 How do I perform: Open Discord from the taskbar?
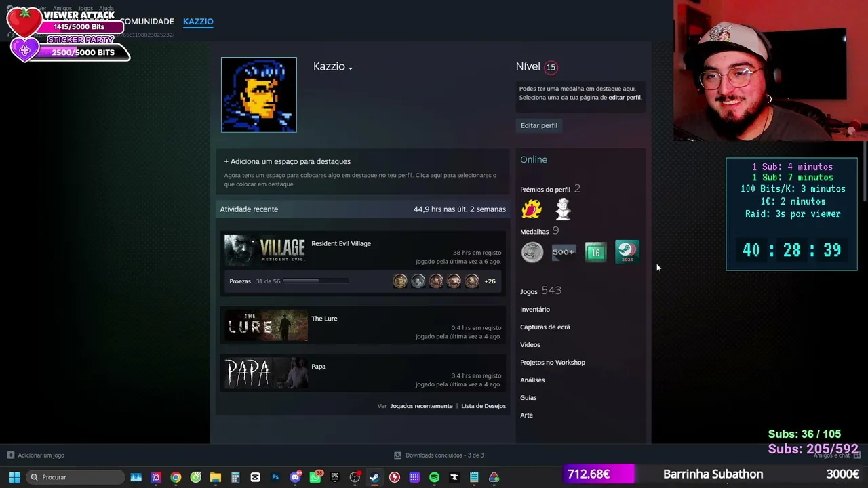295,477
